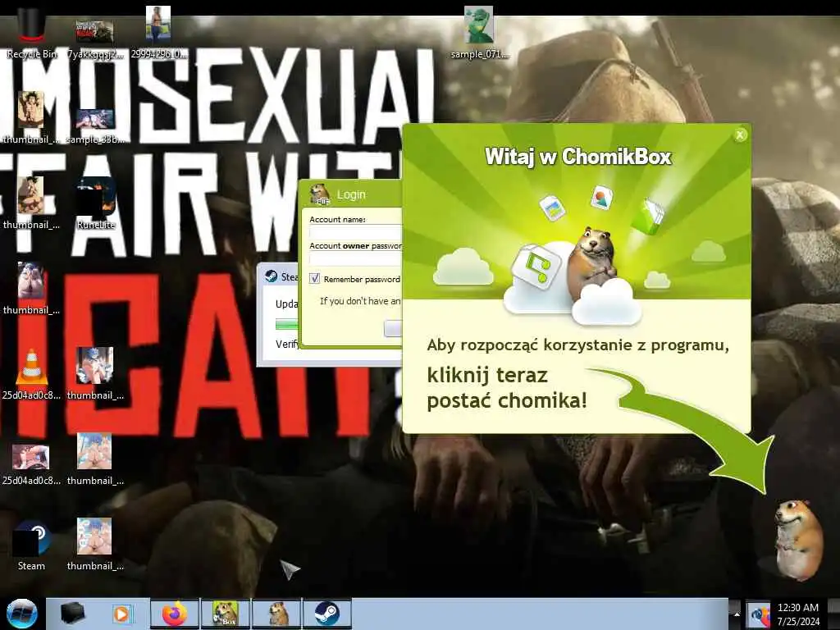Switch to ChomikBox taskbar button labeled Box

coord(226,614)
